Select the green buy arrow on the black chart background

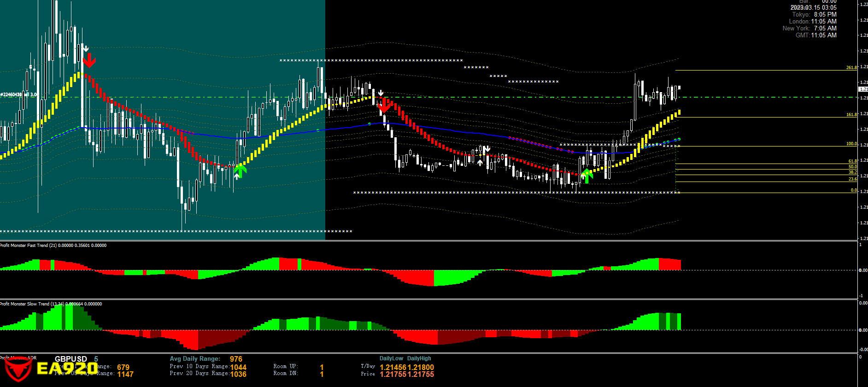point(586,176)
